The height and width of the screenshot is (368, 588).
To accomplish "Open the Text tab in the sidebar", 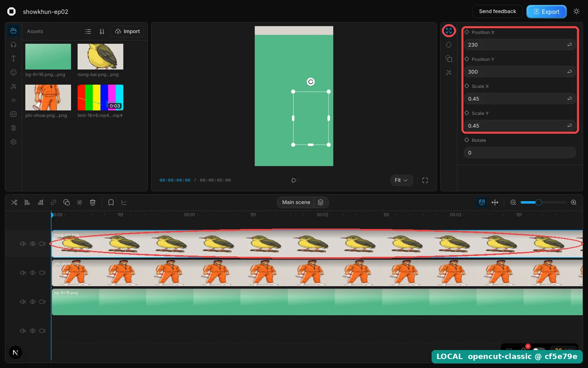I will [13, 59].
